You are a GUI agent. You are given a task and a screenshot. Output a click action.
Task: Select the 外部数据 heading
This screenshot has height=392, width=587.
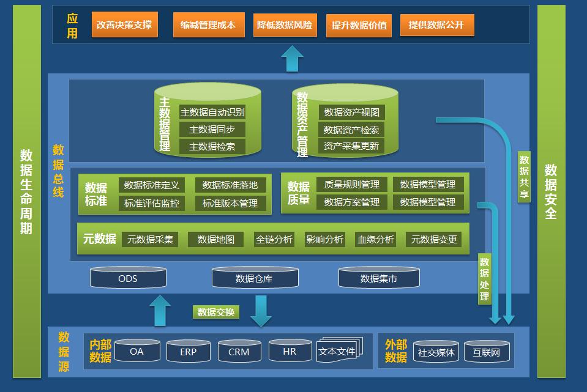(396, 350)
